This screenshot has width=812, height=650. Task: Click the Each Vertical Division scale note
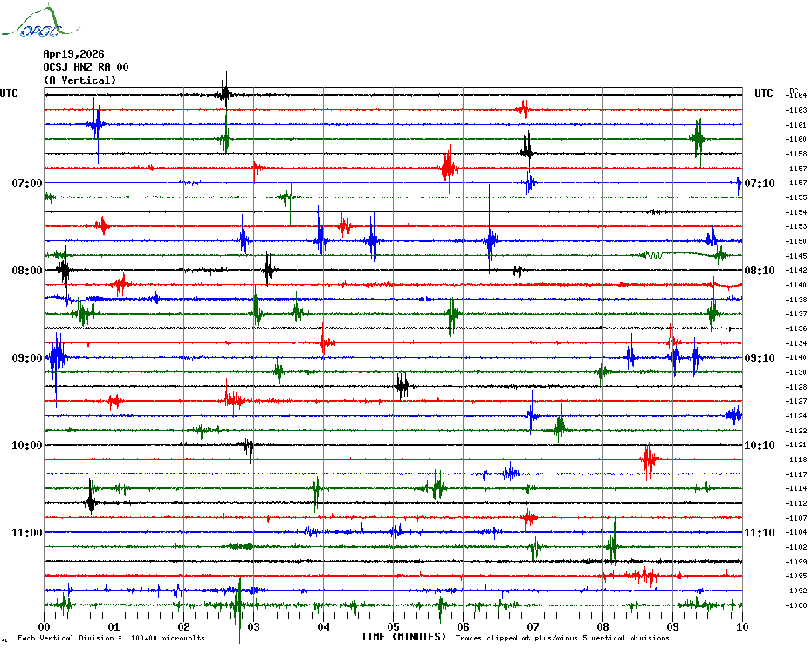[111, 639]
